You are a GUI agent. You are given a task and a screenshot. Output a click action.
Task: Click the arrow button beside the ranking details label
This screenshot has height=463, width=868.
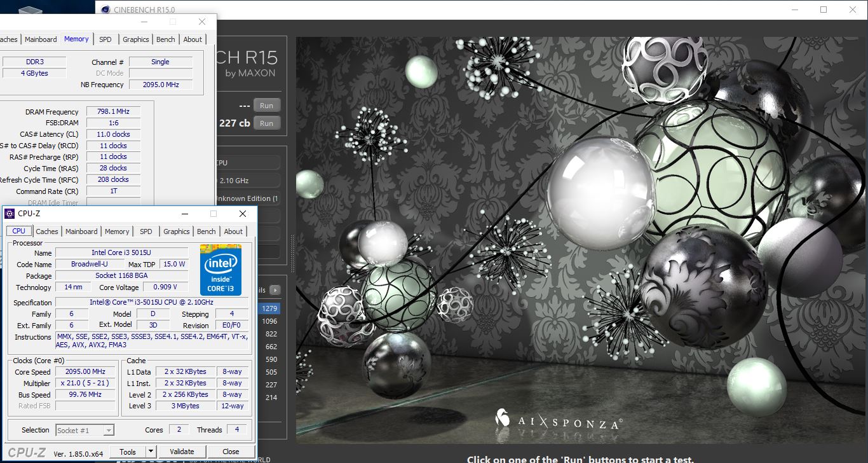click(275, 290)
